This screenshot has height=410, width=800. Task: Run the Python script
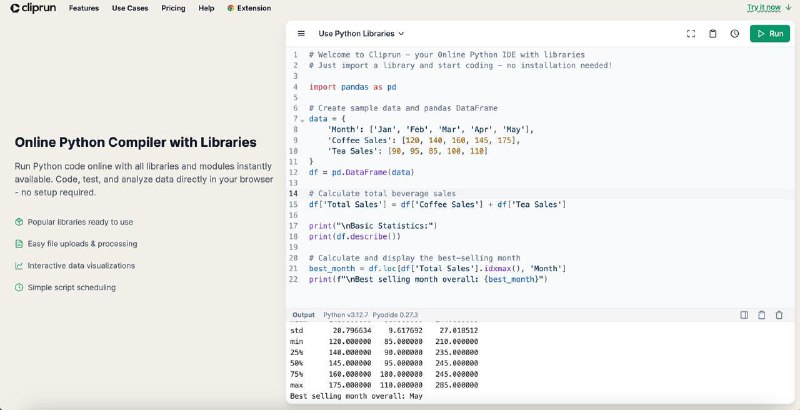770,34
